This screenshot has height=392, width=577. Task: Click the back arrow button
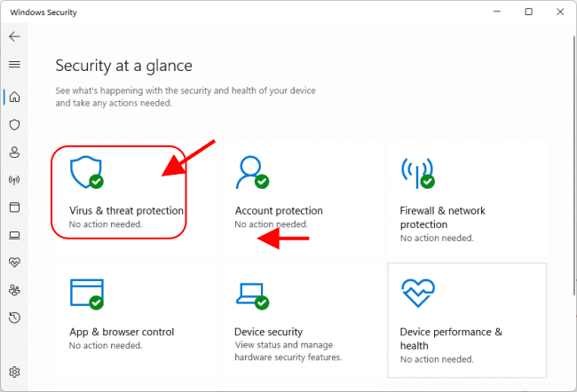[14, 37]
